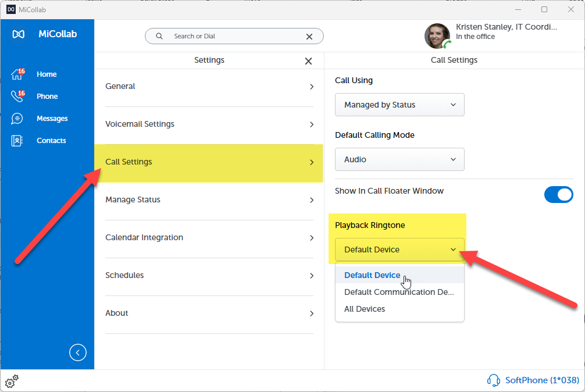Expand the Playback Ringtone dropdown

[x=399, y=250]
